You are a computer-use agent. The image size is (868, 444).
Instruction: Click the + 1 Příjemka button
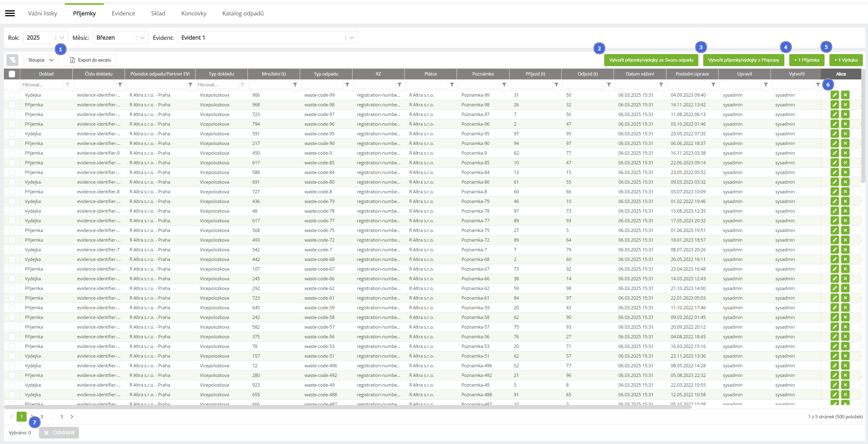coord(806,60)
